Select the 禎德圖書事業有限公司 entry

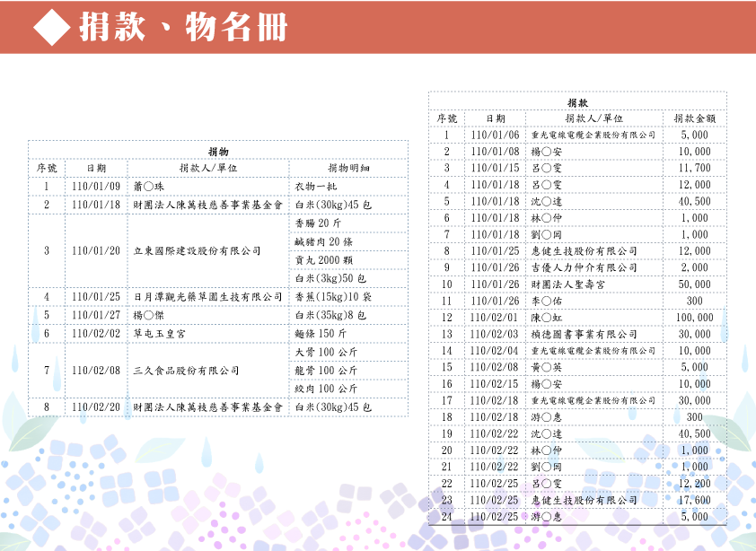pyautogui.click(x=585, y=334)
